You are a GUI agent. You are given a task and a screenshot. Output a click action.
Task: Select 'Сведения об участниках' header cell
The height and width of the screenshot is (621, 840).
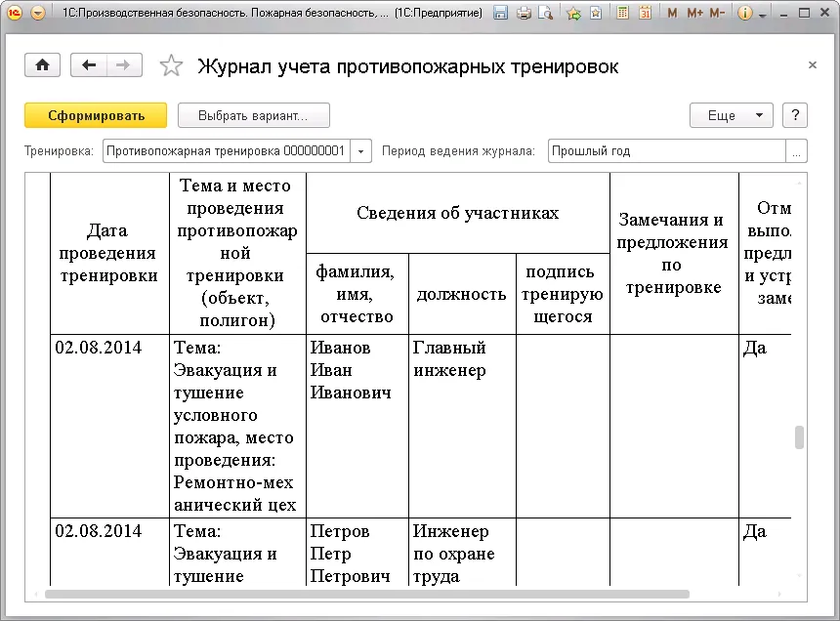[x=457, y=213]
